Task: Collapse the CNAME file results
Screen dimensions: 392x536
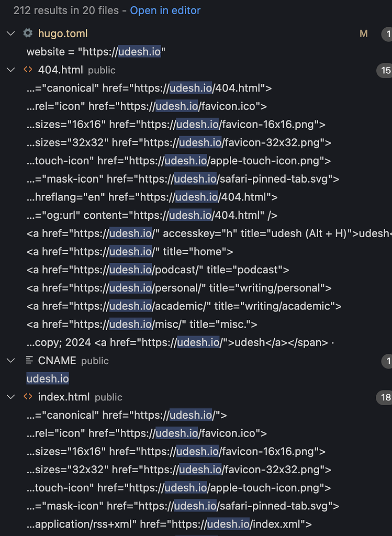Action: [11, 360]
